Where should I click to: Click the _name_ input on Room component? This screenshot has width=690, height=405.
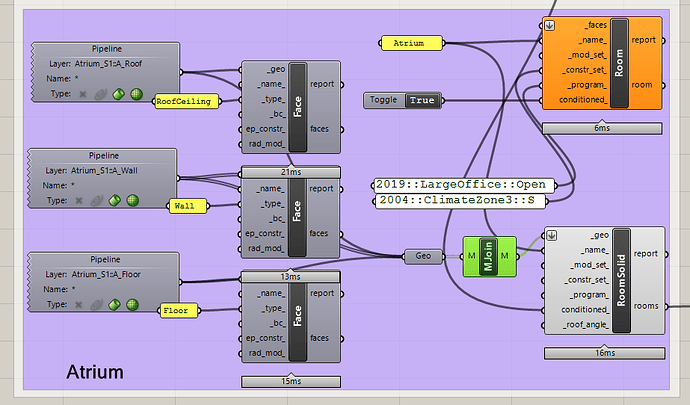click(x=593, y=40)
